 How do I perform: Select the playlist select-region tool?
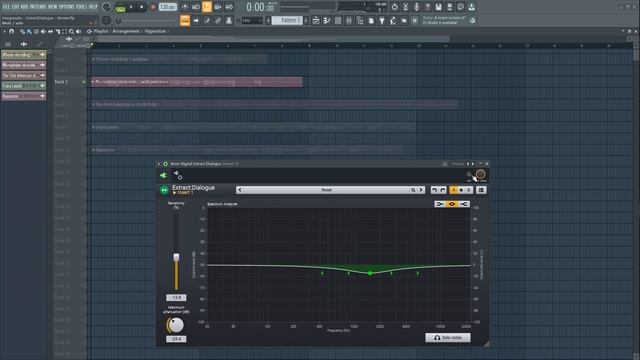(64, 31)
